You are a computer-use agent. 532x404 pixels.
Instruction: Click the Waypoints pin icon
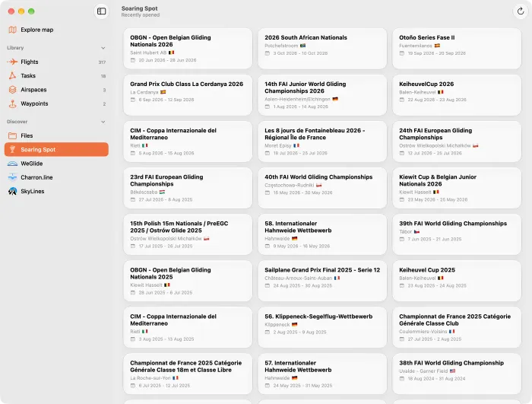pyautogui.click(x=13, y=103)
